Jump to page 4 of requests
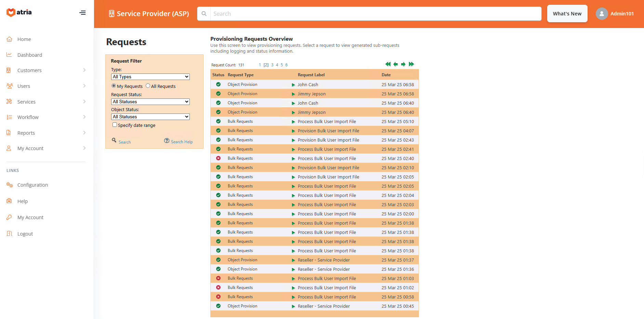 pos(277,65)
